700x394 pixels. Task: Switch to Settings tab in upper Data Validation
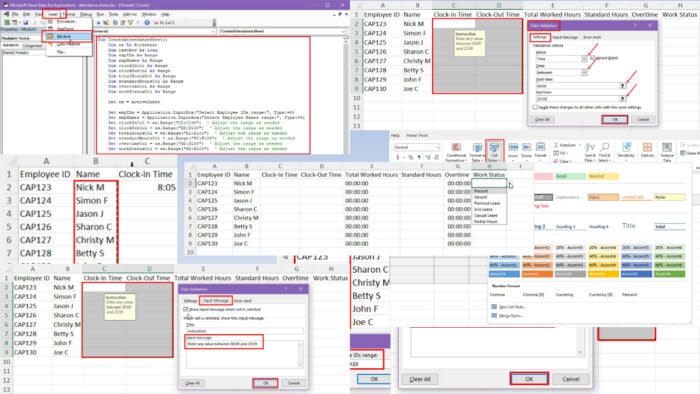(x=540, y=37)
